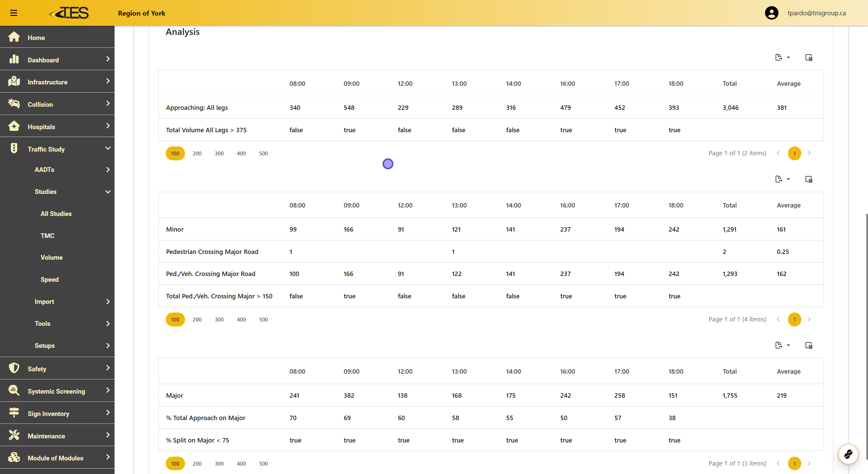This screenshot has height=474, width=868.
Task: Open export dropdown arrow above Major table
Action: coord(788,345)
